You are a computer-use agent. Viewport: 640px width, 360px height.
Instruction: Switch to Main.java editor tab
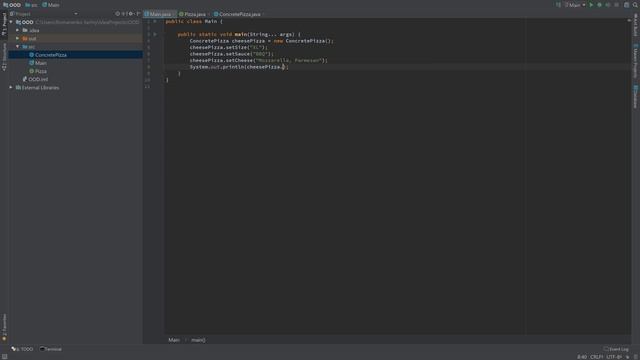pyautogui.click(x=160, y=14)
